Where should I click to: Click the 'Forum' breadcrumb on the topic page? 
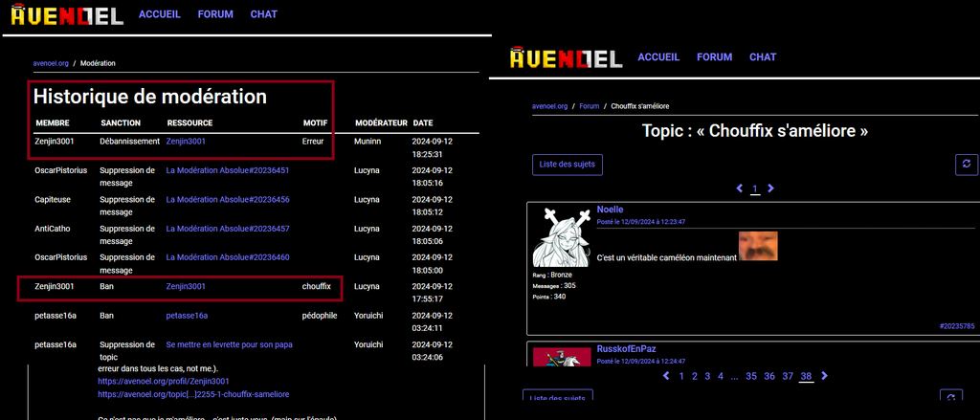(x=590, y=106)
